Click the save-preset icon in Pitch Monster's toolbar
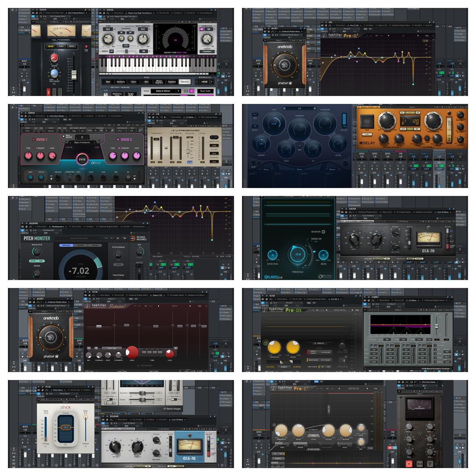 118,238
